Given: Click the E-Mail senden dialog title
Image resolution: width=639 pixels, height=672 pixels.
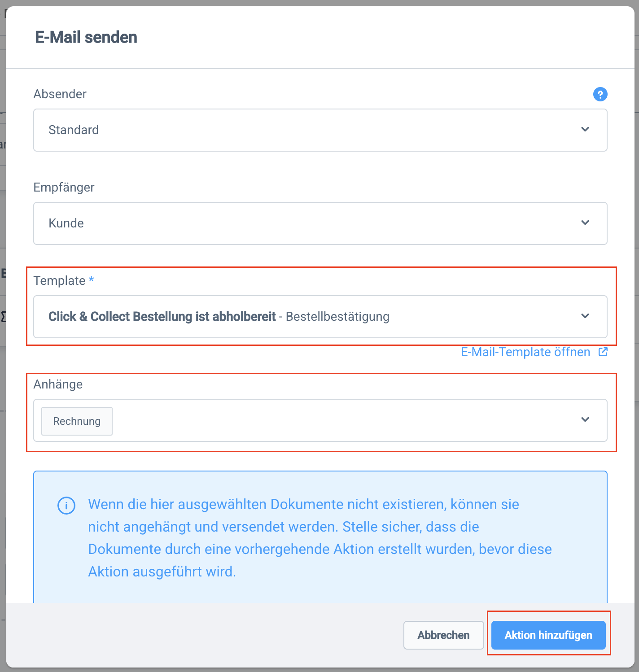Looking at the screenshot, I should (86, 37).
